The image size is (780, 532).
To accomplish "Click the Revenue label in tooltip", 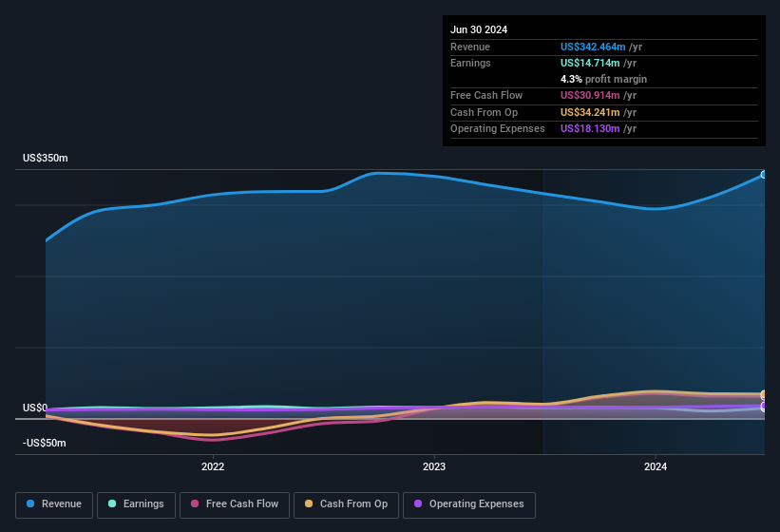I will click(x=470, y=47).
